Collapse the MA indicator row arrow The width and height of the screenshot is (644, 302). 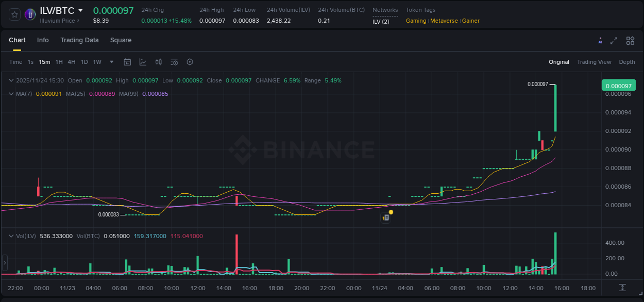(11, 94)
